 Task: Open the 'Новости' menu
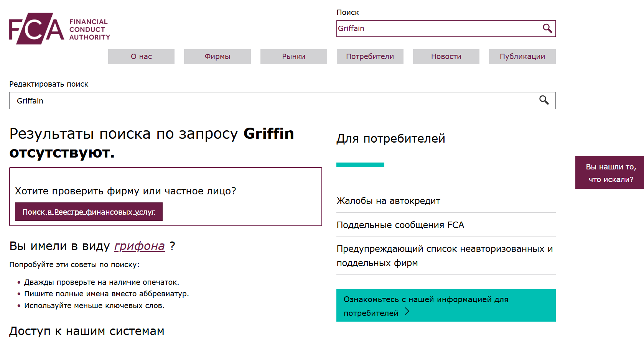446,56
